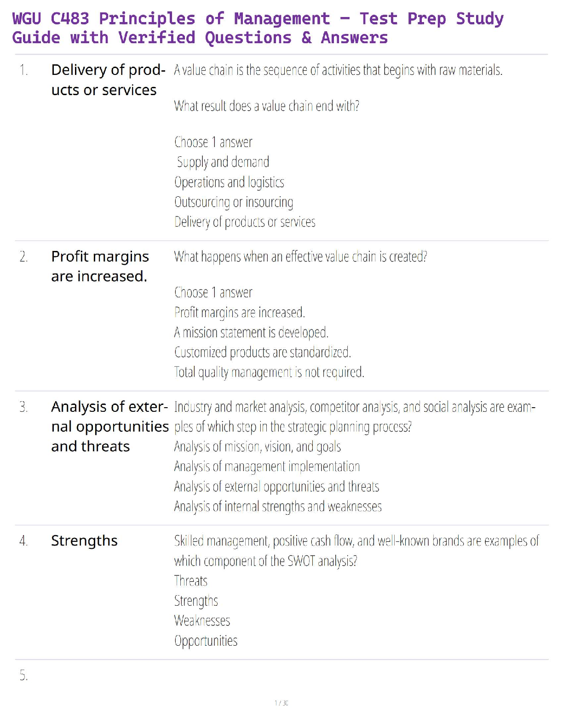Click question number 3
Viewport: 563px width, 728px height.
coord(24,407)
